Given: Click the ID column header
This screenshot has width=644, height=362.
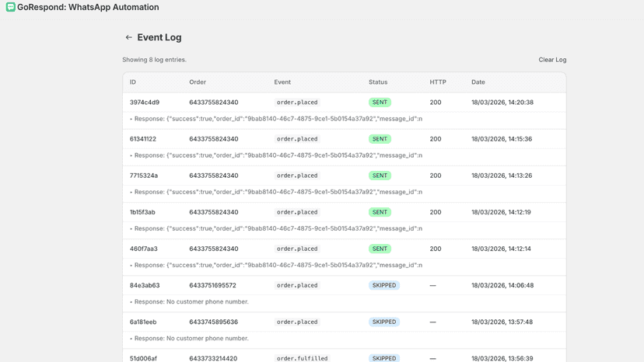Looking at the screenshot, I should (133, 82).
